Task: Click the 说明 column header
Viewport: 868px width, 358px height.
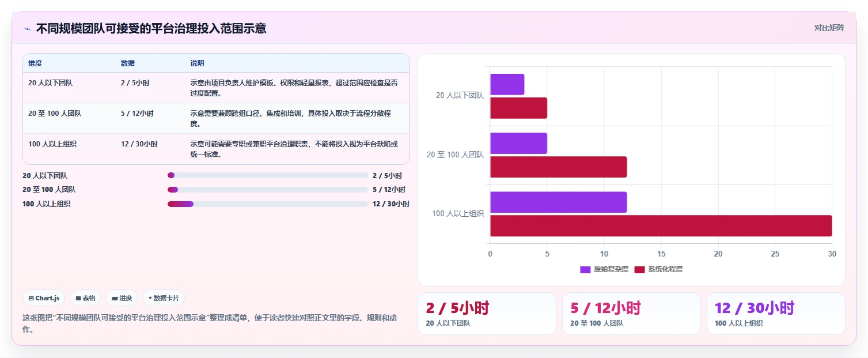Action: pyautogui.click(x=198, y=63)
